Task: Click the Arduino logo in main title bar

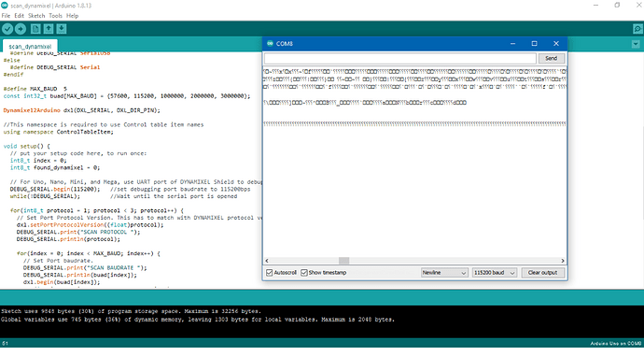Action: point(5,6)
